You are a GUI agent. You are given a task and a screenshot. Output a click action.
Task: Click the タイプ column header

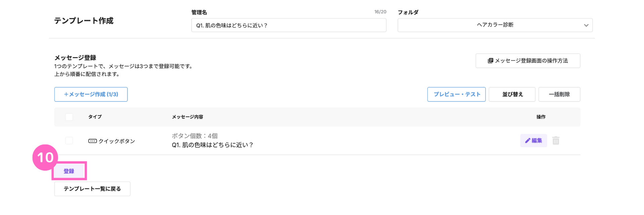pos(95,117)
